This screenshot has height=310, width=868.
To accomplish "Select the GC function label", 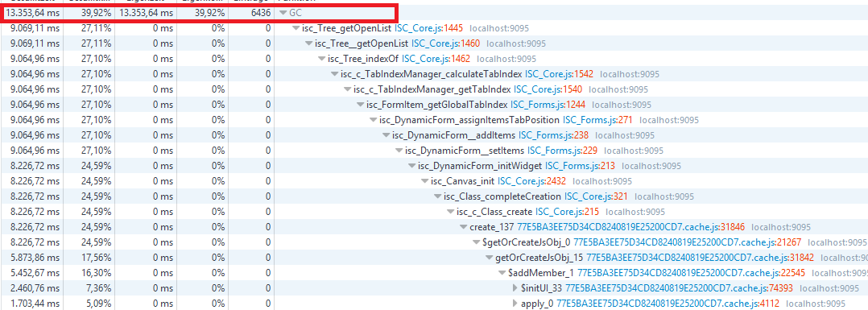I will 295,13.
